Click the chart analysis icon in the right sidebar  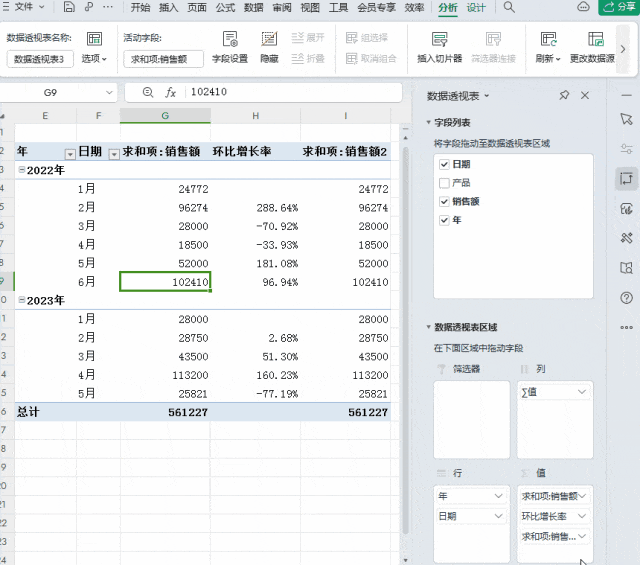(x=627, y=208)
